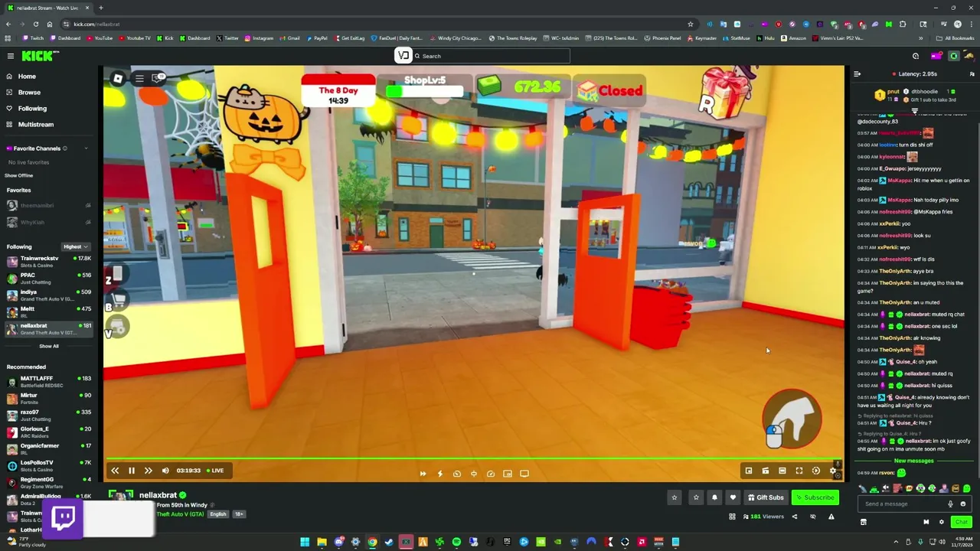Image resolution: width=980 pixels, height=551 pixels.
Task: Collapse the chat panel
Action: point(857,74)
